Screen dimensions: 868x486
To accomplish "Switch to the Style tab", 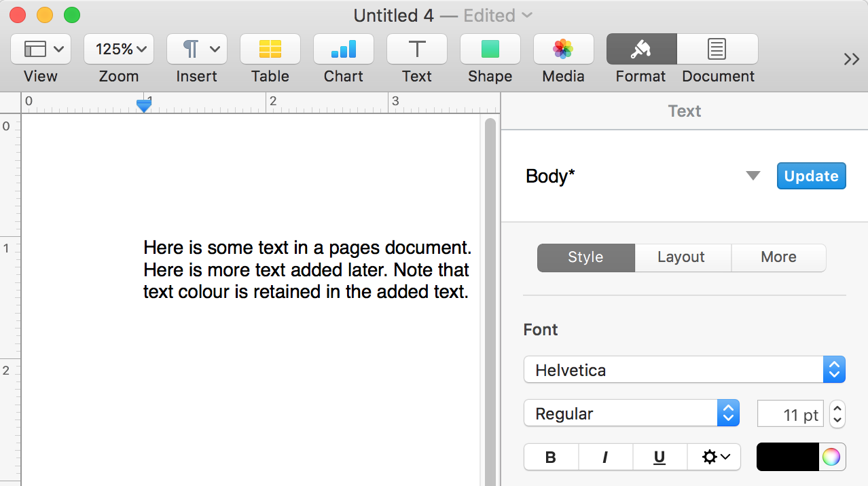I will (x=585, y=257).
